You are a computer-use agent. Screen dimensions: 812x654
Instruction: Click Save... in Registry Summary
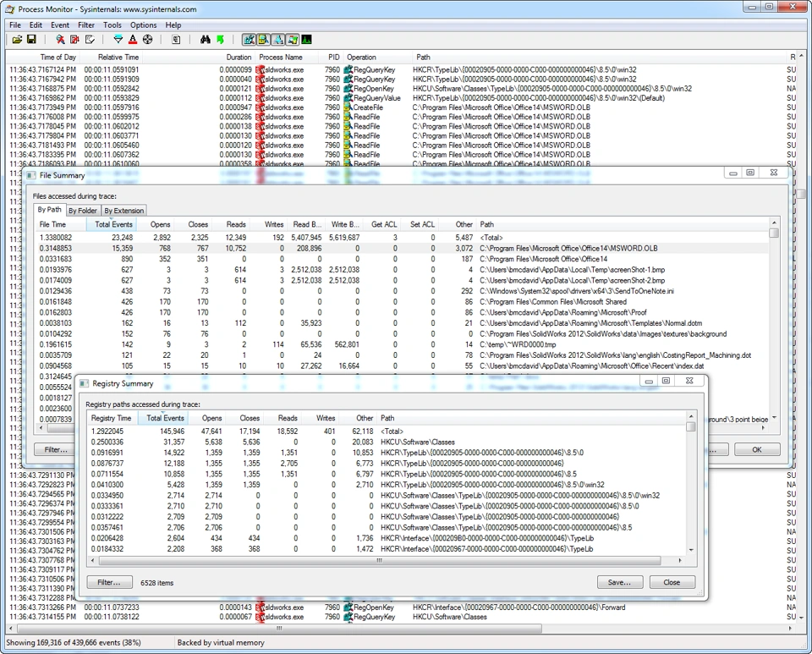tap(619, 583)
